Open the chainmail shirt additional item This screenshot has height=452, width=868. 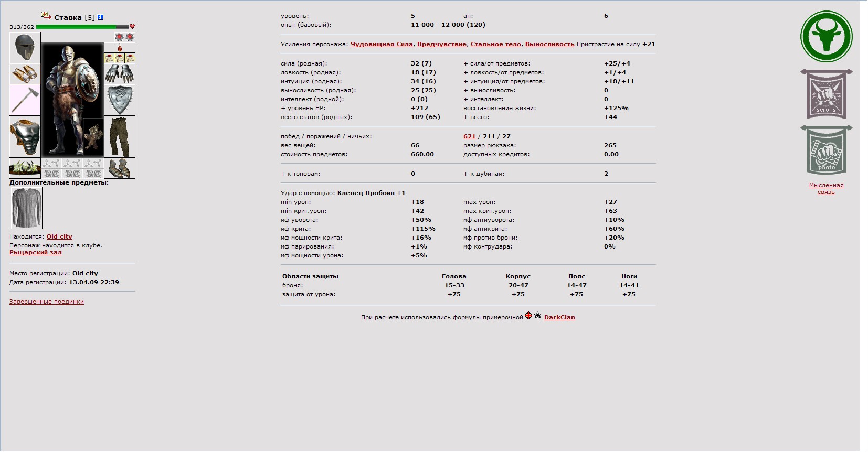[26, 208]
